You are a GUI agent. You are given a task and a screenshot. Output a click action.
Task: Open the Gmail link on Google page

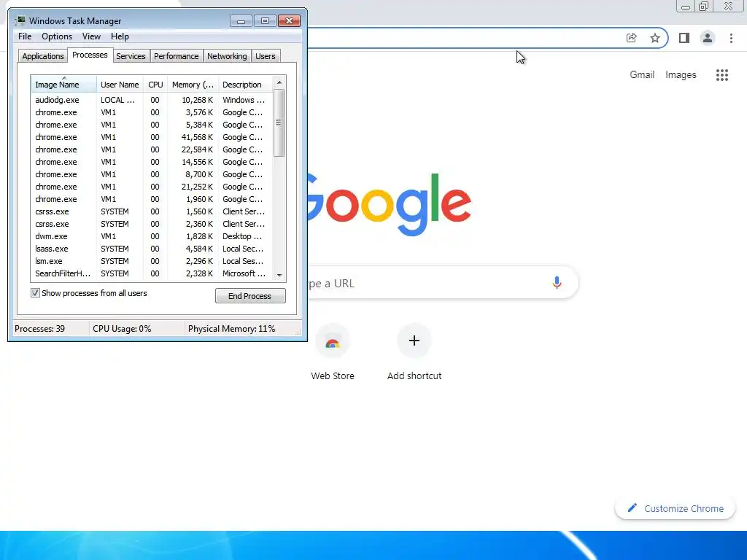pyautogui.click(x=642, y=75)
